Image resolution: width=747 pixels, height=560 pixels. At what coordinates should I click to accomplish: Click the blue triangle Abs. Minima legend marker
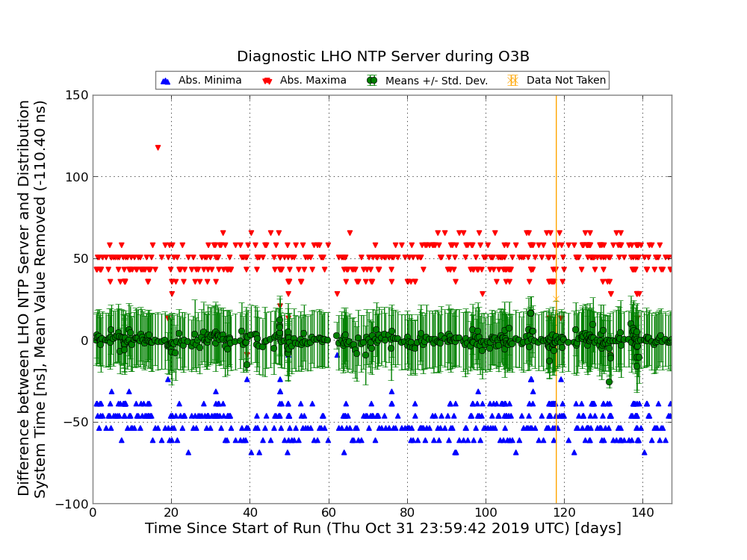(166, 81)
